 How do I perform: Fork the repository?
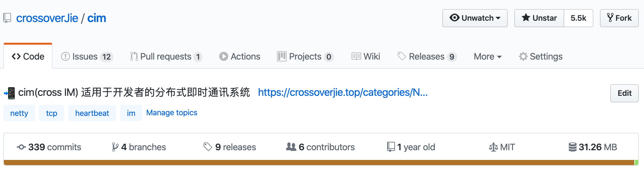click(x=619, y=18)
